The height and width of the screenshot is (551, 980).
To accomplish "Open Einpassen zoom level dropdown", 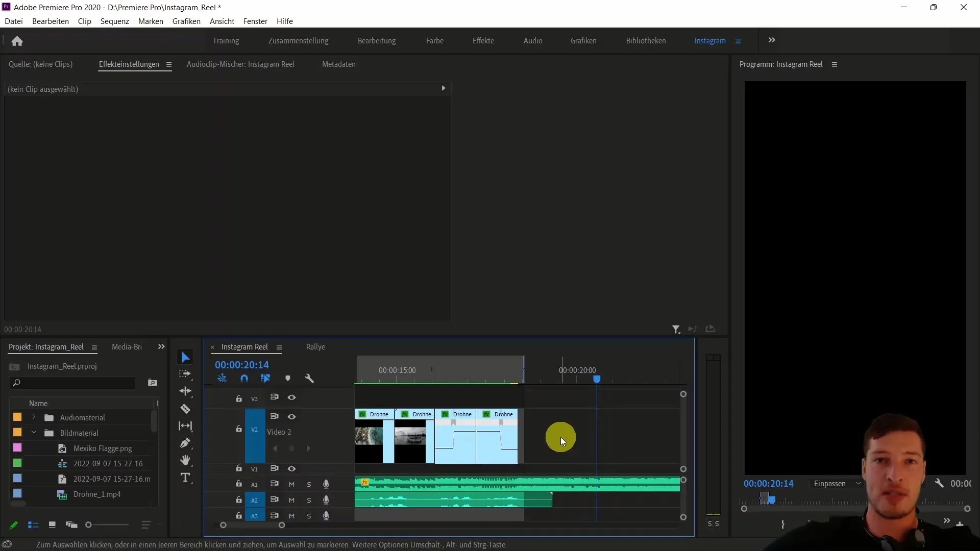I will point(837,484).
